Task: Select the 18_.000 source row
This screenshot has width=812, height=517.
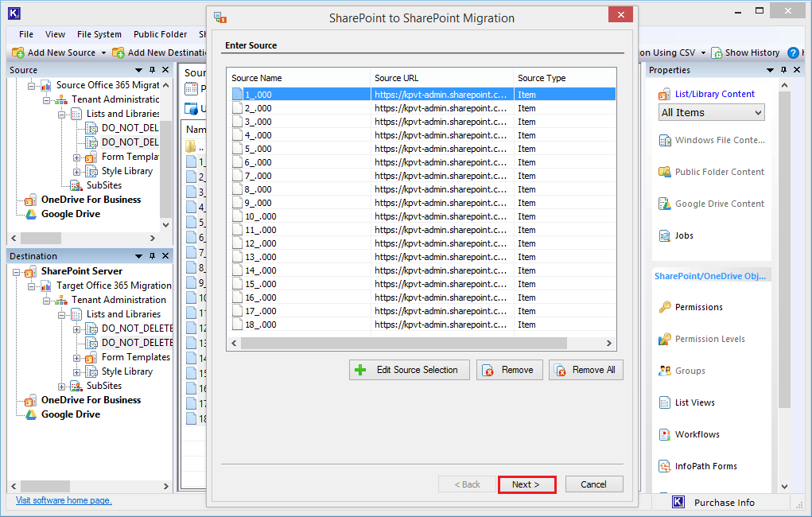Action: 421,325
